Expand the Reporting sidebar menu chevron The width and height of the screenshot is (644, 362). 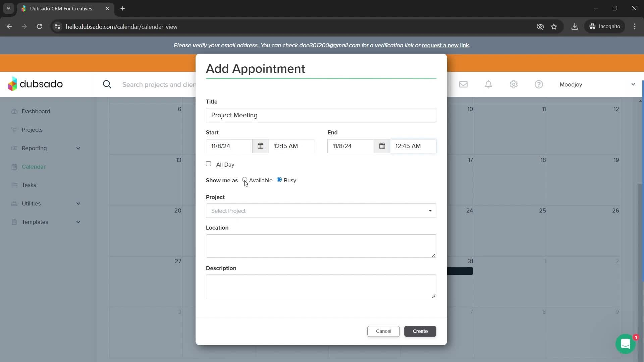(x=78, y=148)
